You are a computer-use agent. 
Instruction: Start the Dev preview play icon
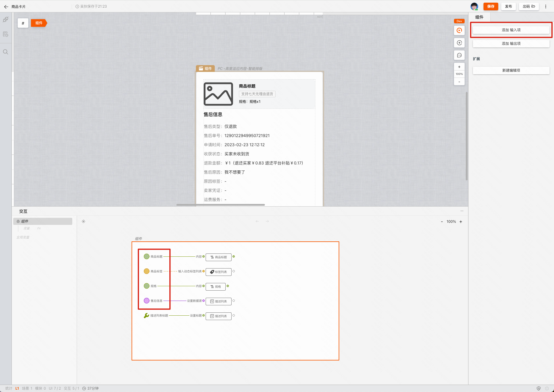pyautogui.click(x=459, y=30)
